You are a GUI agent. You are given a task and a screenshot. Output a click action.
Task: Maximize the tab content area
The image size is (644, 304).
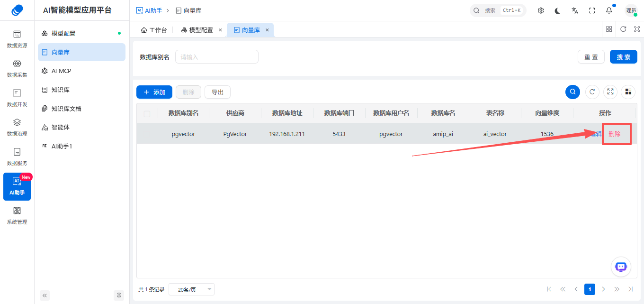click(x=637, y=29)
